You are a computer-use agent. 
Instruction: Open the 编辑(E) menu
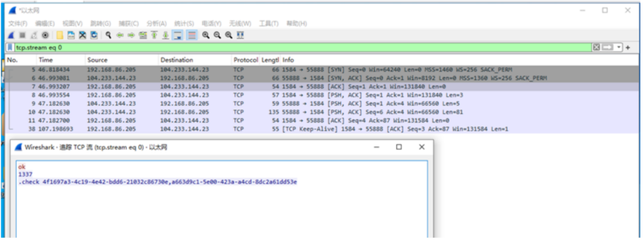45,23
